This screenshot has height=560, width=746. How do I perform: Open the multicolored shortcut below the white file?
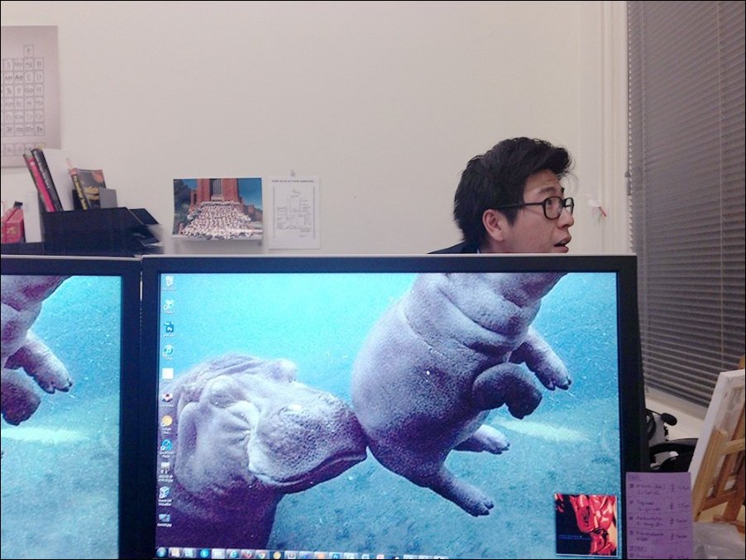168,397
